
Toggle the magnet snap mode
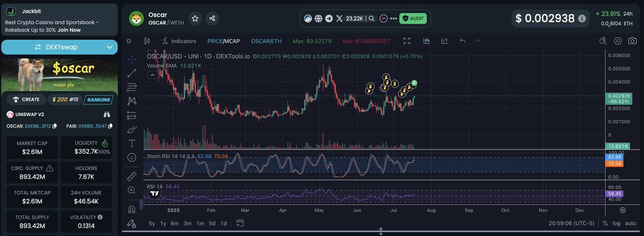click(131, 209)
